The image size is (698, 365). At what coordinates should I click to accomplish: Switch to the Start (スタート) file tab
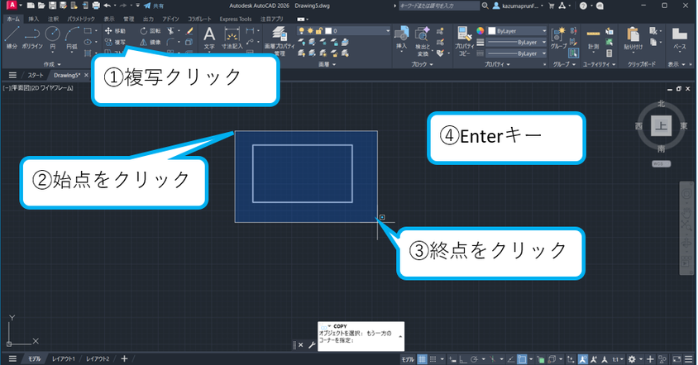tap(35, 75)
